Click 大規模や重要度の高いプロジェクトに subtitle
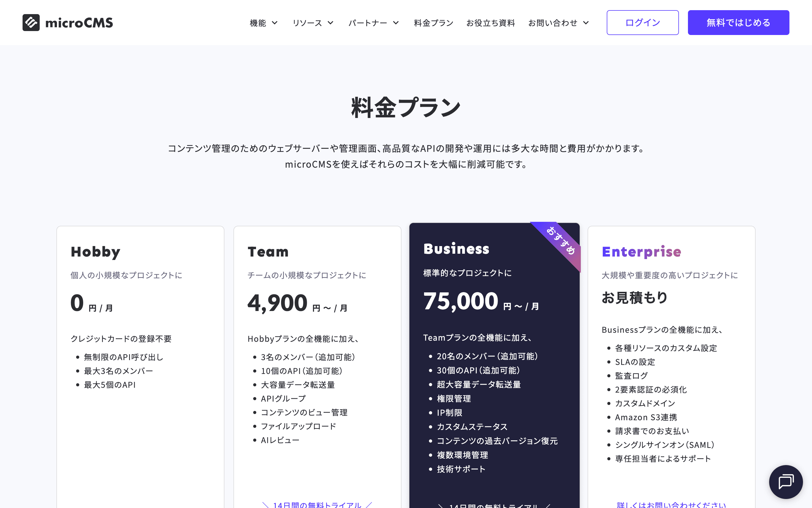 [670, 275]
